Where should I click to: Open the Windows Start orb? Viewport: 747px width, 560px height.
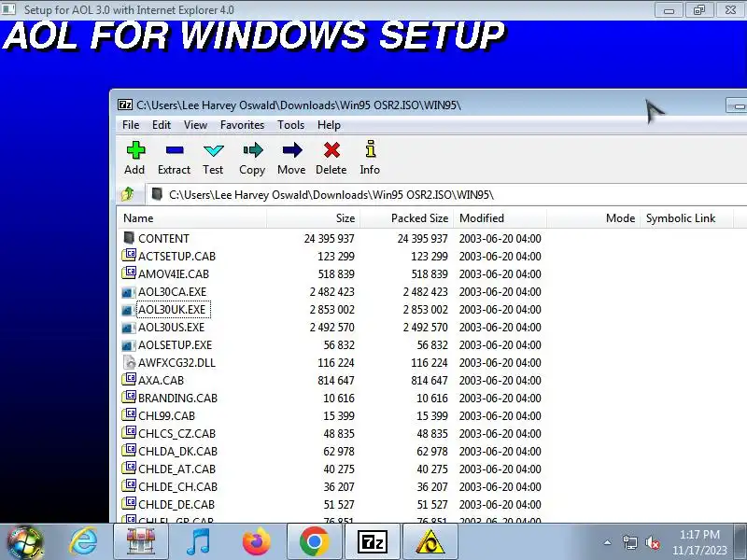pyautogui.click(x=25, y=542)
